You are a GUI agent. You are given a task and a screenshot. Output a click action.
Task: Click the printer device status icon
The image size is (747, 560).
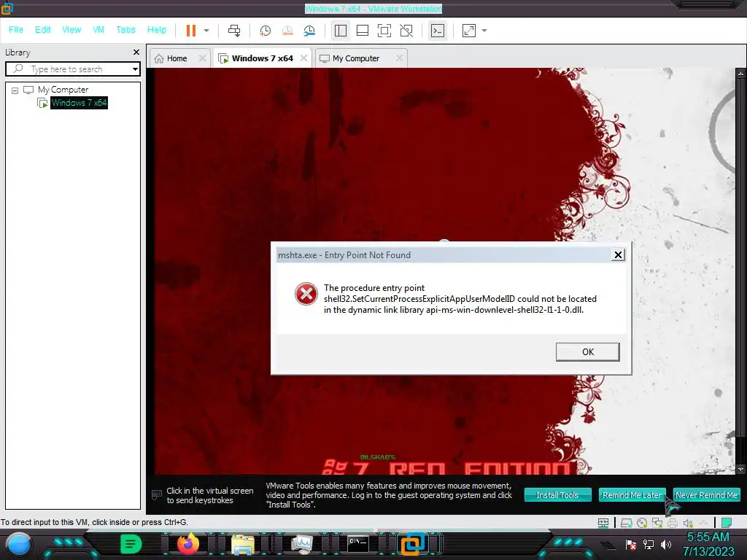pyautogui.click(x=673, y=523)
